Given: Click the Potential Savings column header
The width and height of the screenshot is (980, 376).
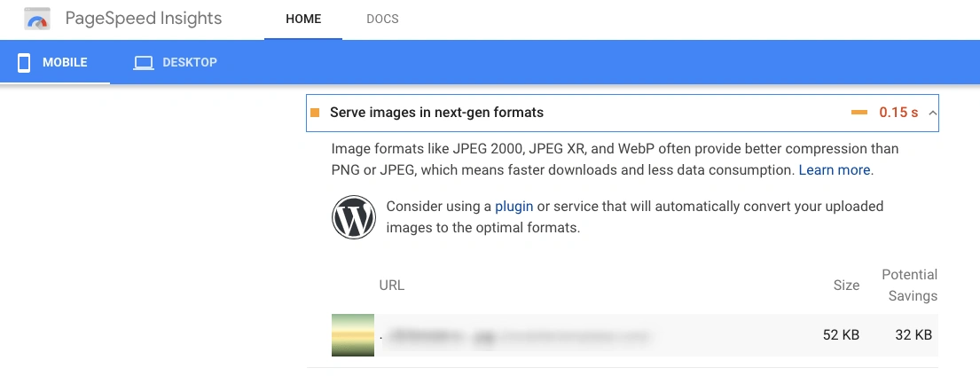Looking at the screenshot, I should tap(909, 285).
